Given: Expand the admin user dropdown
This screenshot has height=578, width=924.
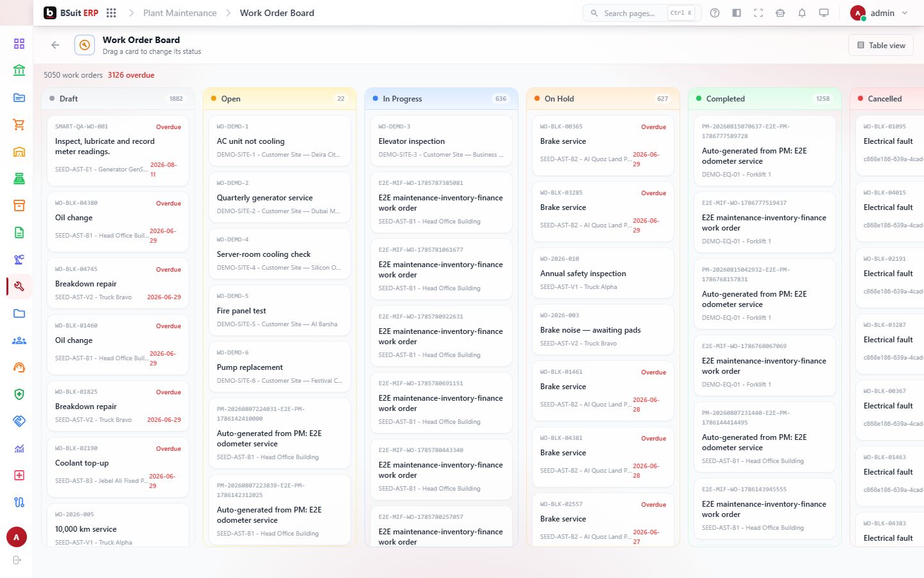Looking at the screenshot, I should 879,13.
